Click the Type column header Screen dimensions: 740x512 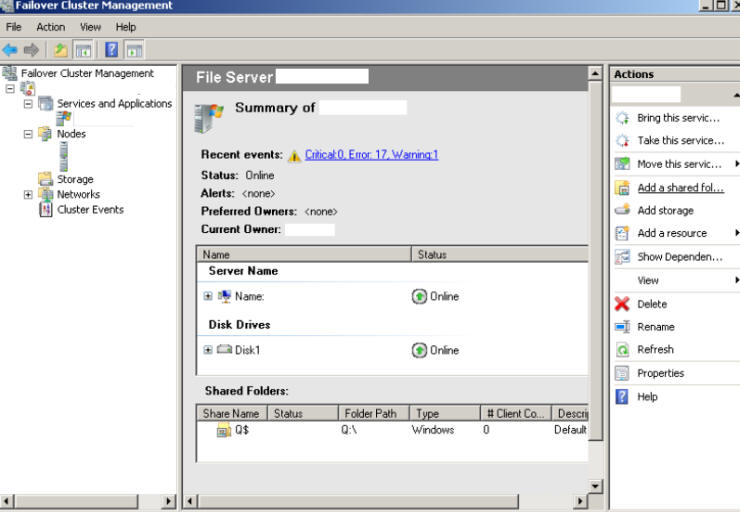click(445, 413)
